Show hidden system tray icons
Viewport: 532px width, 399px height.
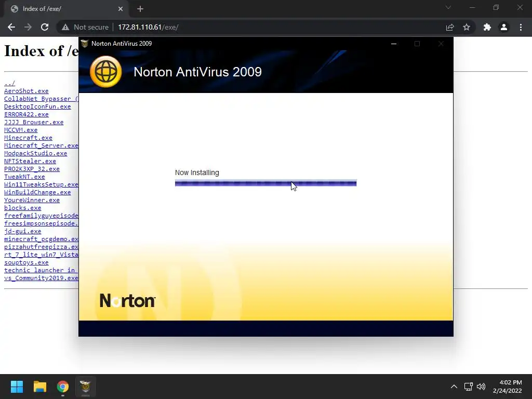(x=454, y=387)
